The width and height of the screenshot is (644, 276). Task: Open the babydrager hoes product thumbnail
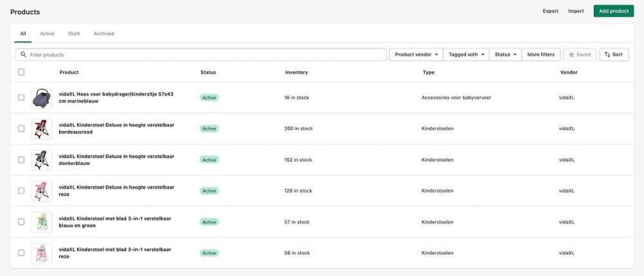pyautogui.click(x=41, y=98)
